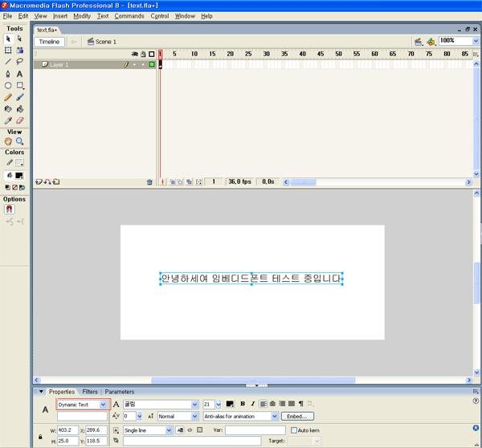Select the Text tool

[19, 74]
